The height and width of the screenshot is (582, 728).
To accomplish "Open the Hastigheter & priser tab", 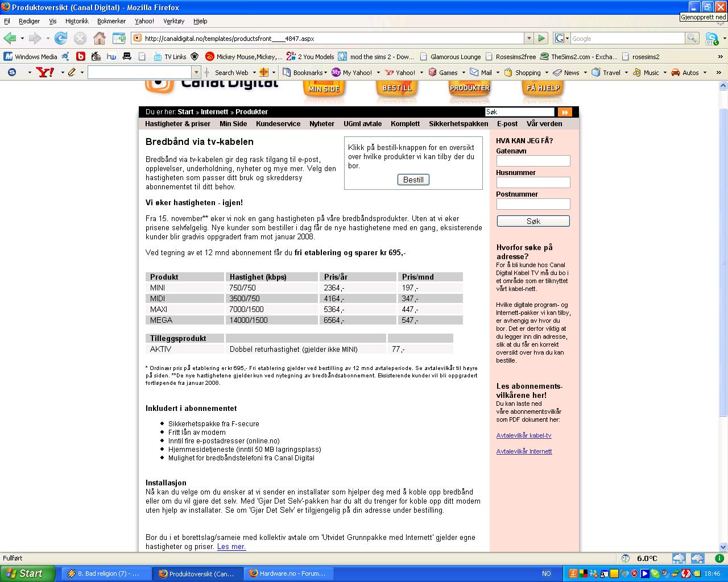I will 177,123.
